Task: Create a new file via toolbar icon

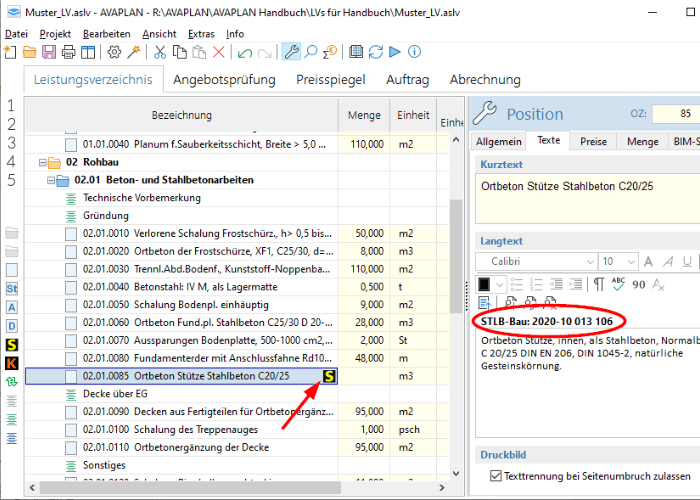Action: tap(10, 52)
